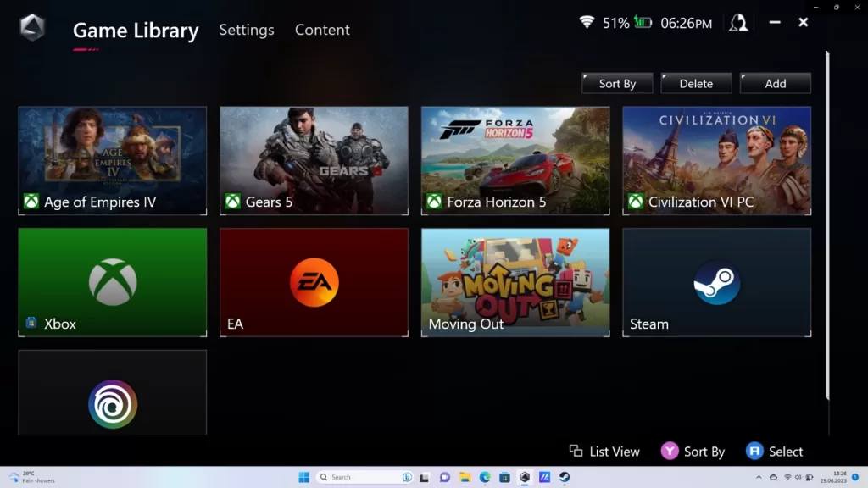Select the Moving Out game tile
The image size is (868, 488).
515,282
